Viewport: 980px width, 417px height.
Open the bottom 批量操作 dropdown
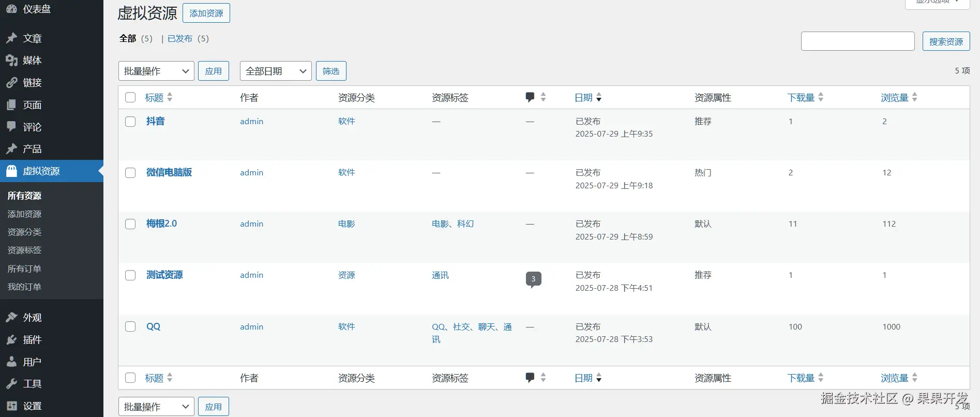pos(156,407)
